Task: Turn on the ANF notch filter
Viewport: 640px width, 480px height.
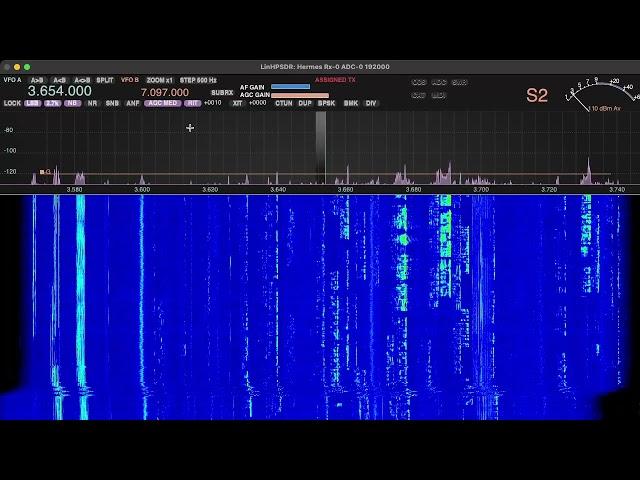Action: click(x=133, y=103)
